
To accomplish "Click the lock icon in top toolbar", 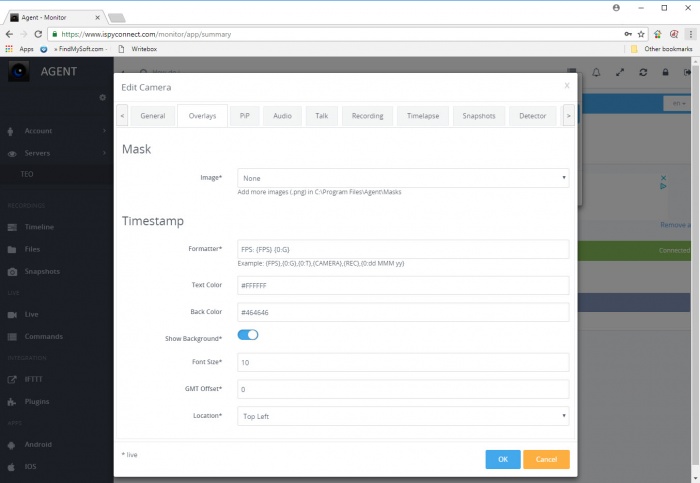I will pyautogui.click(x=665, y=72).
